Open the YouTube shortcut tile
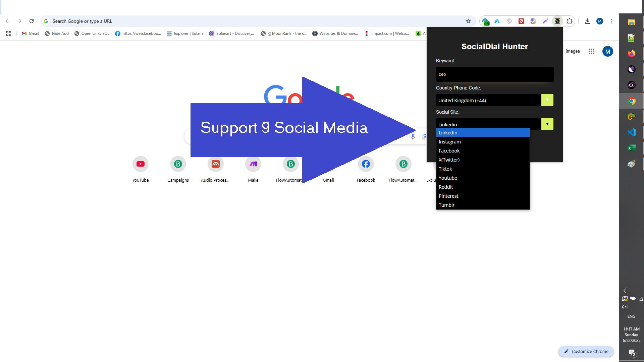 coord(140,164)
